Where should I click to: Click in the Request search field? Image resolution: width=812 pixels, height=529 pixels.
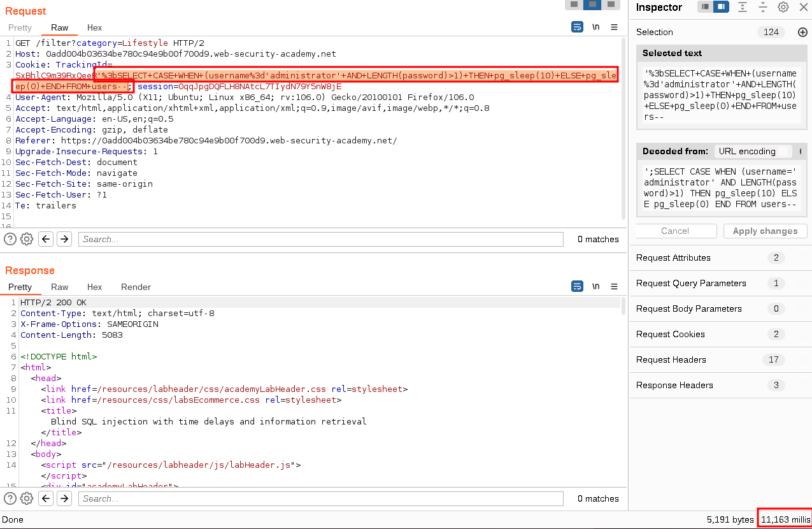click(321, 239)
